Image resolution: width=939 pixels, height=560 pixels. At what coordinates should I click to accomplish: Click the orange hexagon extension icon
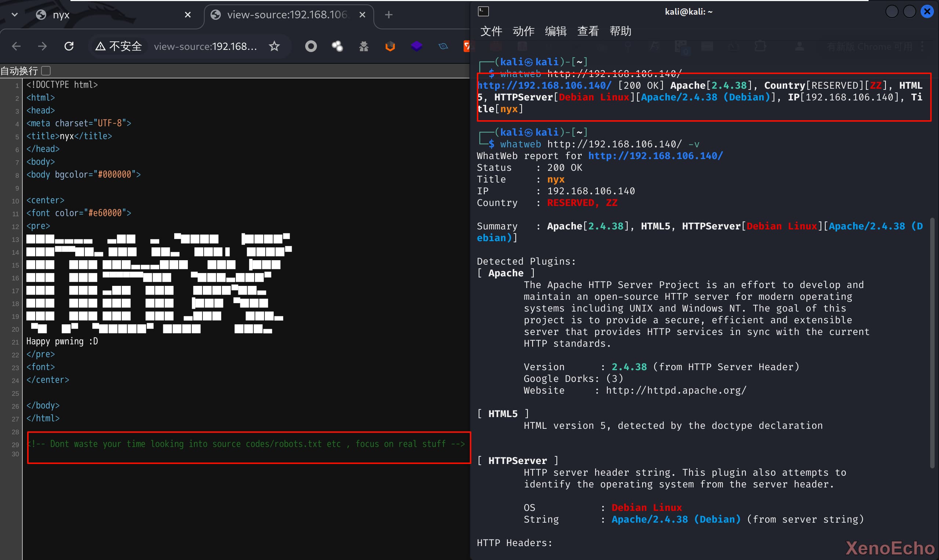[x=390, y=47]
